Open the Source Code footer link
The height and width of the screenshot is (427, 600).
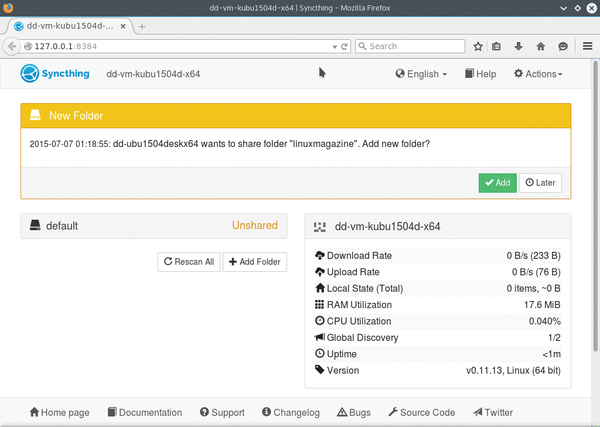point(422,412)
